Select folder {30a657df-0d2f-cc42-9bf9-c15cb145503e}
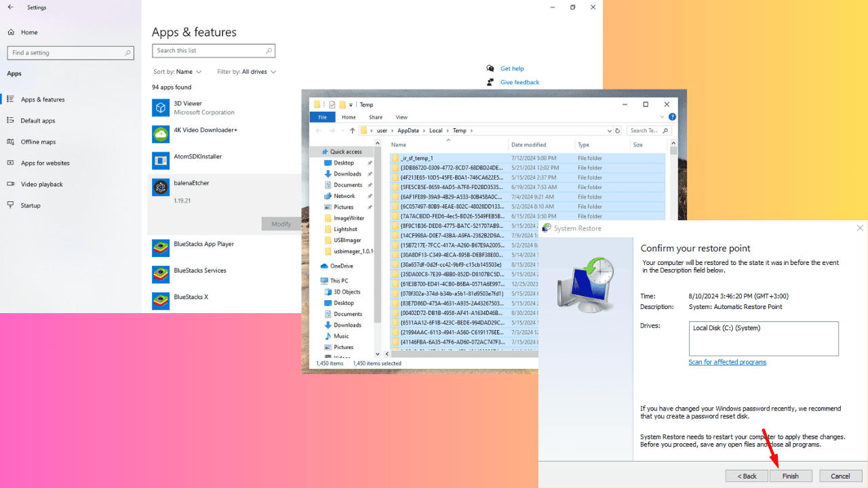 click(x=465, y=264)
